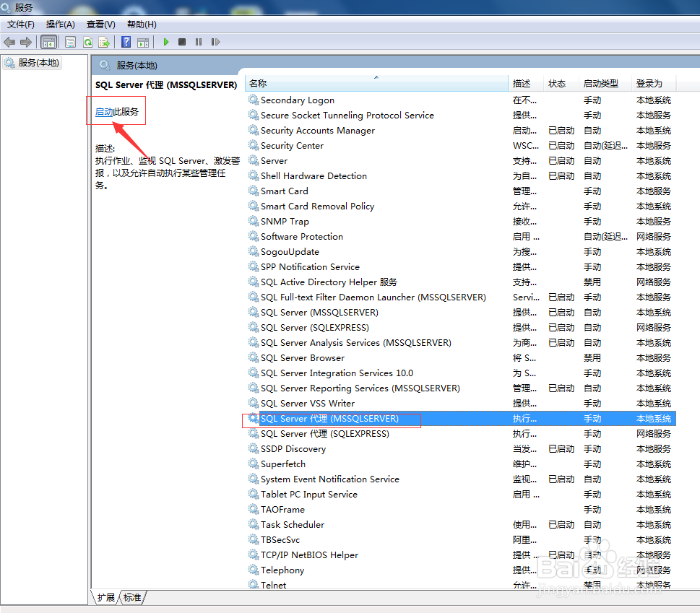Image resolution: width=700 pixels, height=613 pixels.
Task: Select the SNMP Trap service
Action: click(461, 221)
